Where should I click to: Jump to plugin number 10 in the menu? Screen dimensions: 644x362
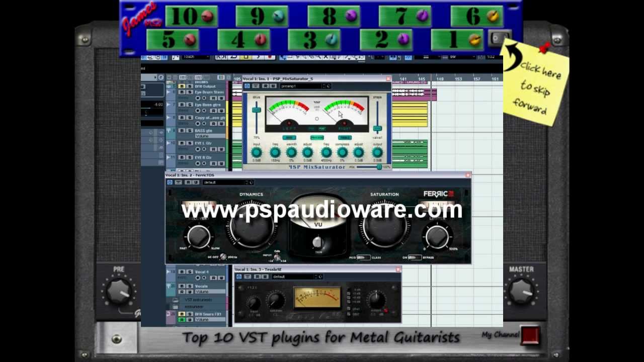191,16
